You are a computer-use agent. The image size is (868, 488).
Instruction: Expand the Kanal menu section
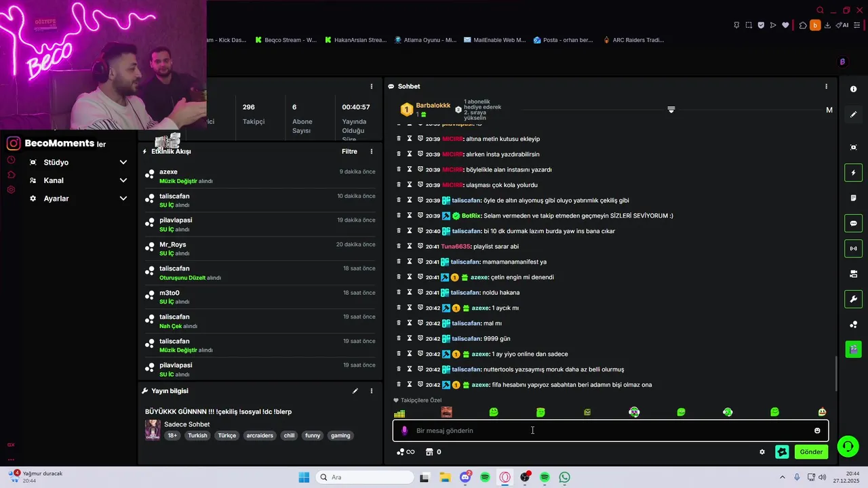(x=78, y=180)
